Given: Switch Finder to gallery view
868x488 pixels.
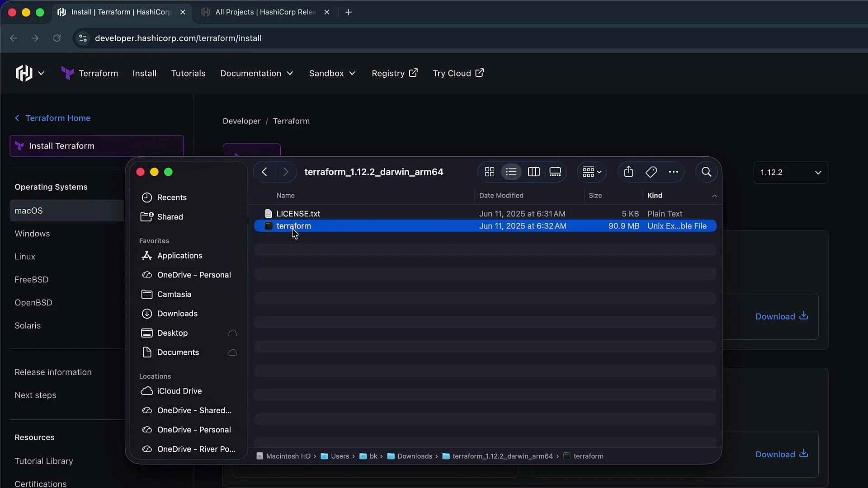Looking at the screenshot, I should click(x=555, y=172).
